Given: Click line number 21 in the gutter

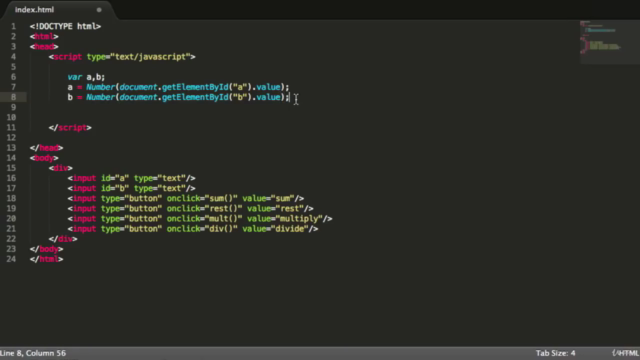Looking at the screenshot, I should [x=11, y=229].
